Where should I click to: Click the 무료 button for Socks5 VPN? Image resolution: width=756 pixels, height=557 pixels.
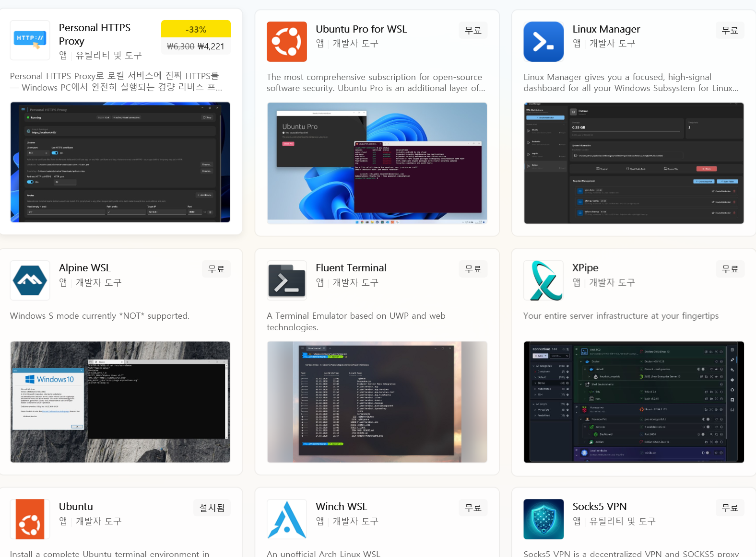[730, 508]
